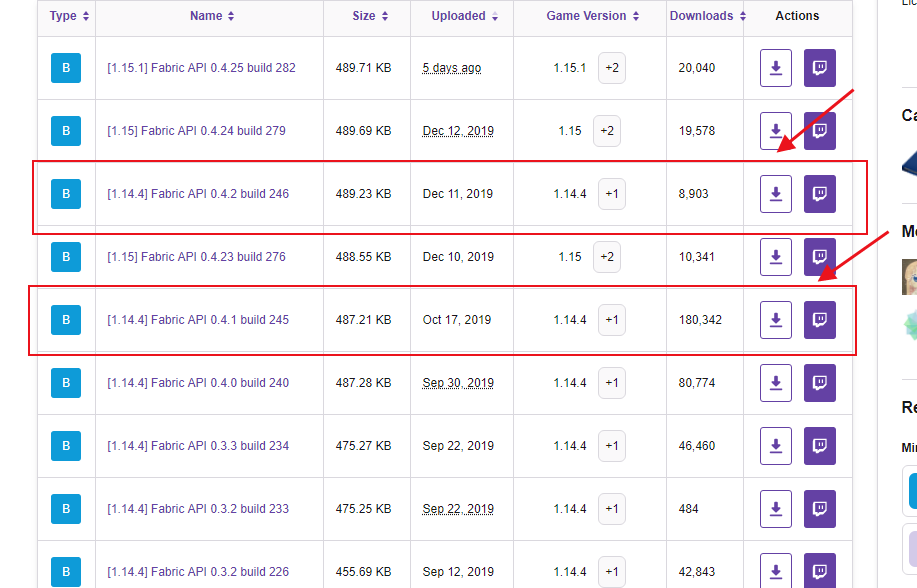Open [1.14.4] Fabric API 0.3.3 build 234
Viewport: 917px width, 588px height.
198,446
